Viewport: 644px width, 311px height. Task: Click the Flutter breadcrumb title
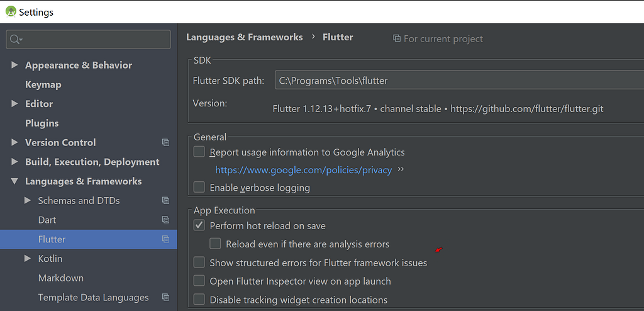tap(338, 37)
